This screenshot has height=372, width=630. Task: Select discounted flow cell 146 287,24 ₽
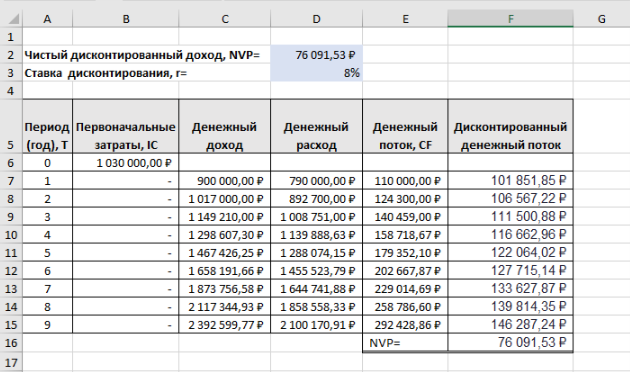point(510,325)
